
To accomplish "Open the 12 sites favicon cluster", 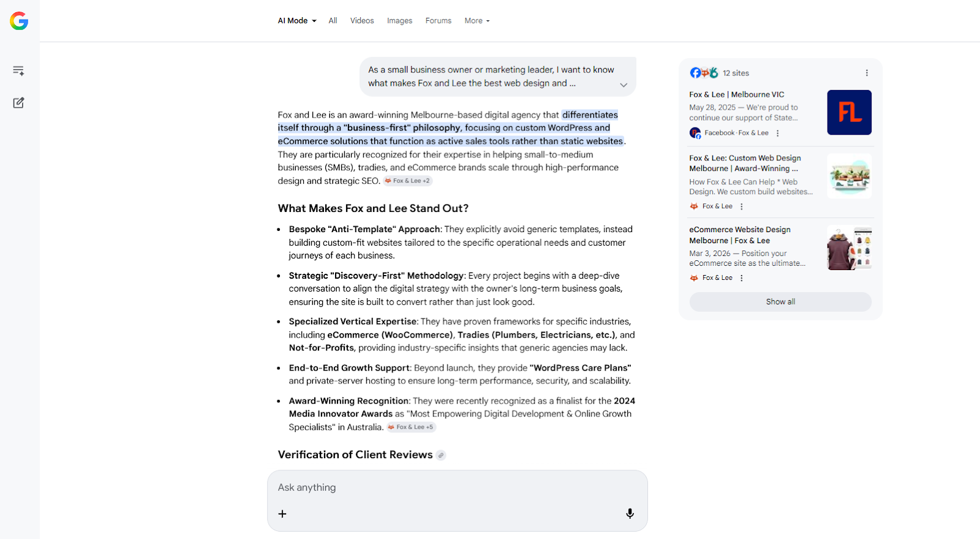I will click(704, 73).
